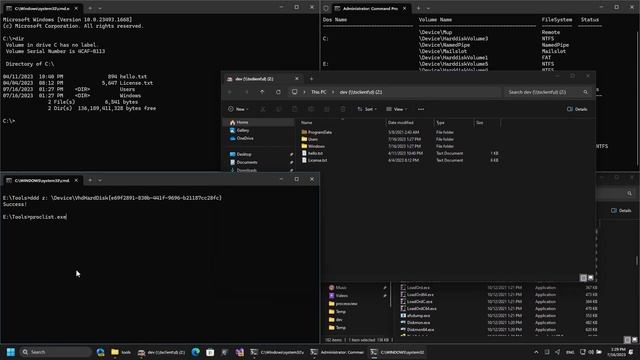Click the search magnifier in the dev Explorer window
The width and height of the screenshot is (640, 360).
click(x=585, y=92)
